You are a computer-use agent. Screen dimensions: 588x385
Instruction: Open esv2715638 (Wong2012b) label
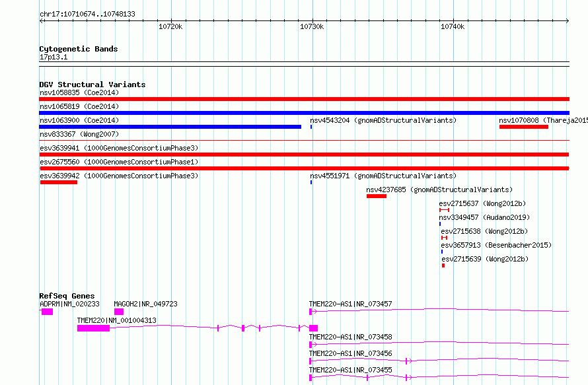(484, 231)
